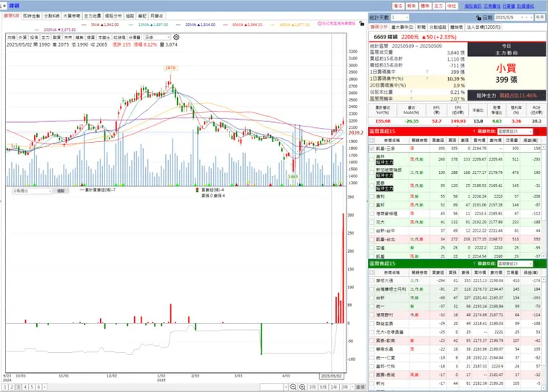Check the 康和 row checkbox
This screenshot has height=392, width=548.
[x=372, y=197]
